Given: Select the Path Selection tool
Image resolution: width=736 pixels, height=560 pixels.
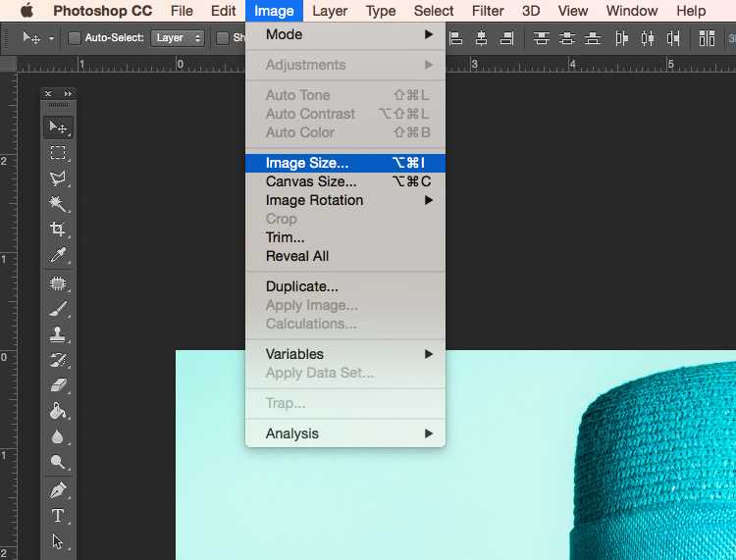Looking at the screenshot, I should click(58, 540).
